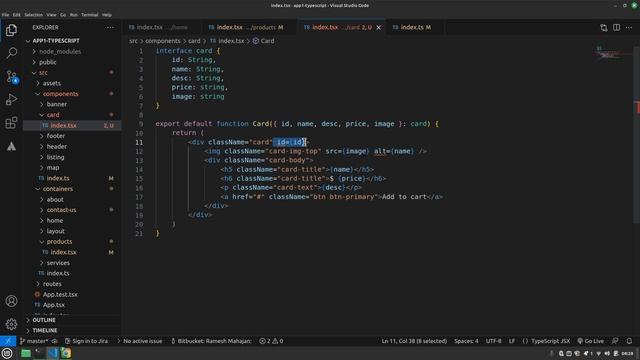This screenshot has width=640, height=360.
Task: Collapse the containers folder
Action: point(72,189)
